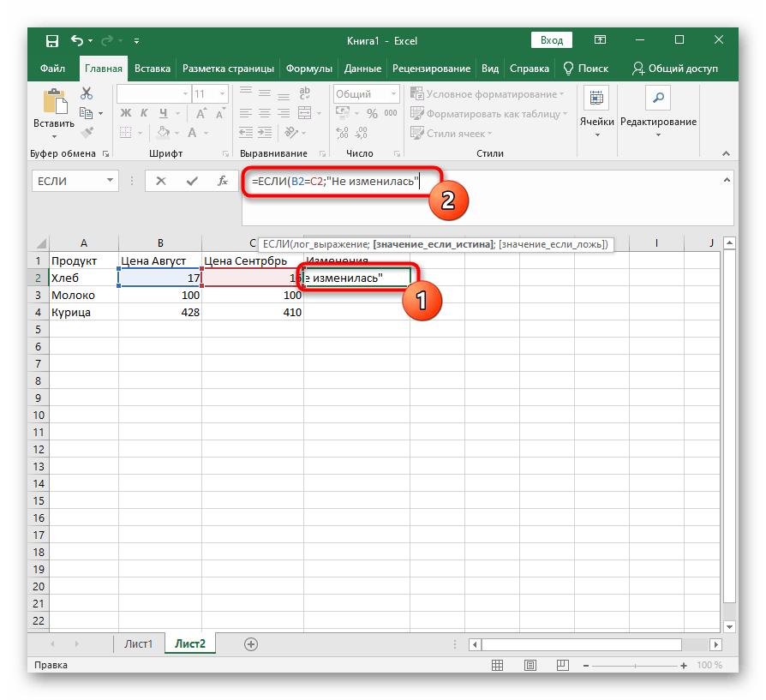Screen dimensions: 766x700
Task: Click the percent style icon
Action: click(x=372, y=113)
